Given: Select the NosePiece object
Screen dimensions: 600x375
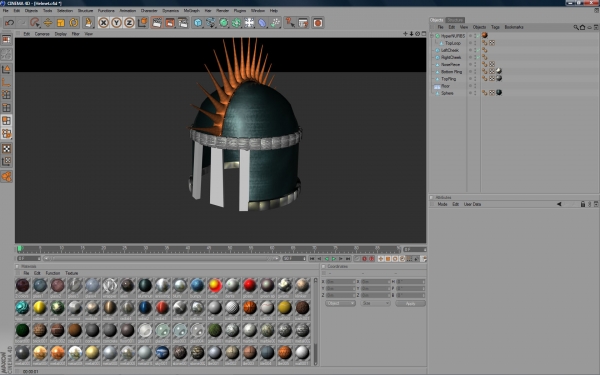Looking at the screenshot, I should click(450, 65).
